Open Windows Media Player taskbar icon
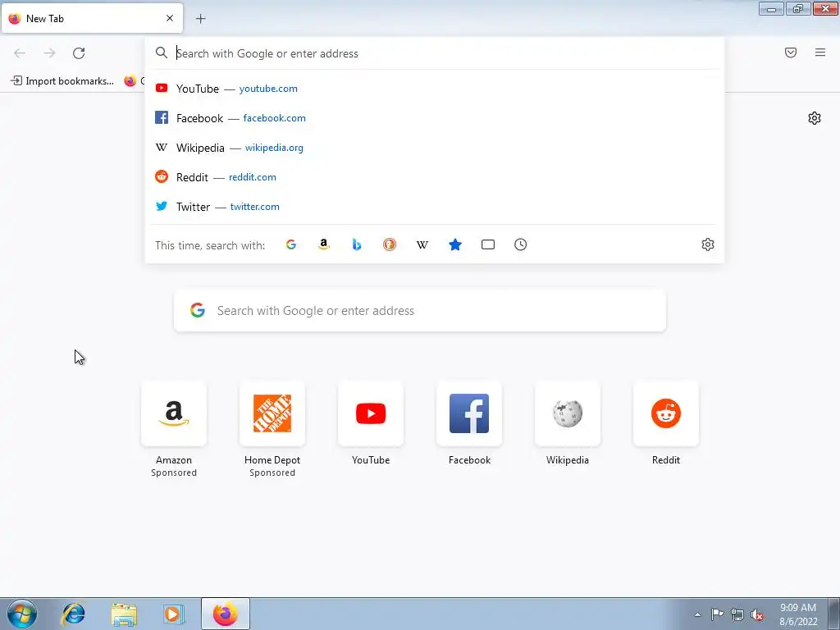840x630 pixels. [174, 614]
